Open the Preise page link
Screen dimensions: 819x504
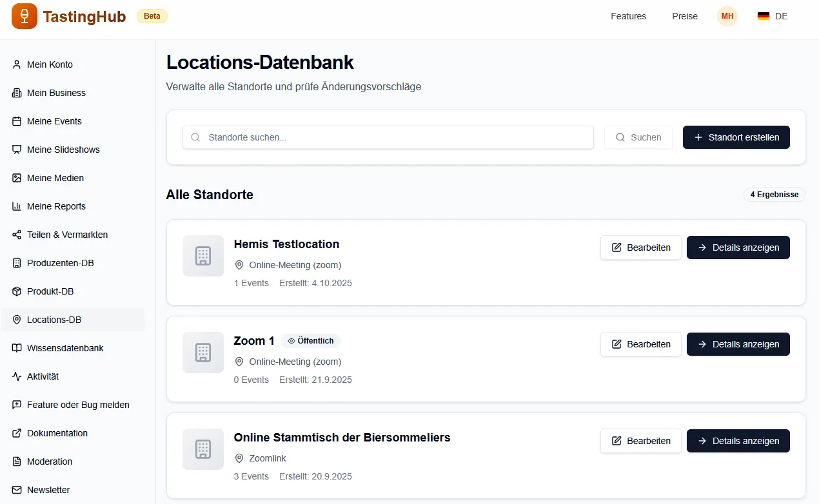click(684, 16)
